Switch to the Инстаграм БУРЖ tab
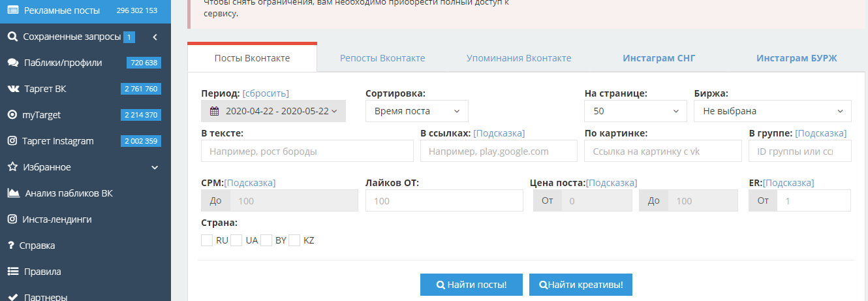Screen dimensions: 868x301 [x=796, y=58]
